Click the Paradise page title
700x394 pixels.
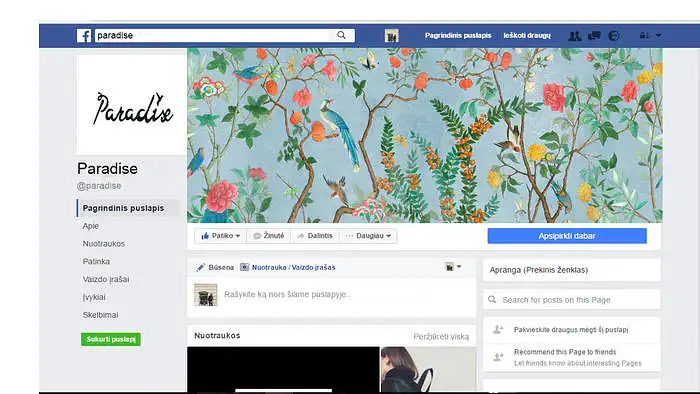click(107, 169)
